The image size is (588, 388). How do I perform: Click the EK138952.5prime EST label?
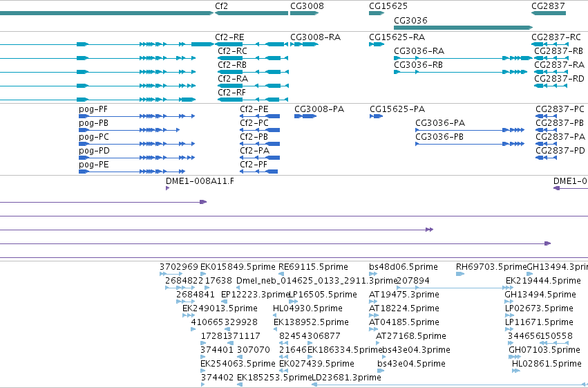[x=311, y=322]
